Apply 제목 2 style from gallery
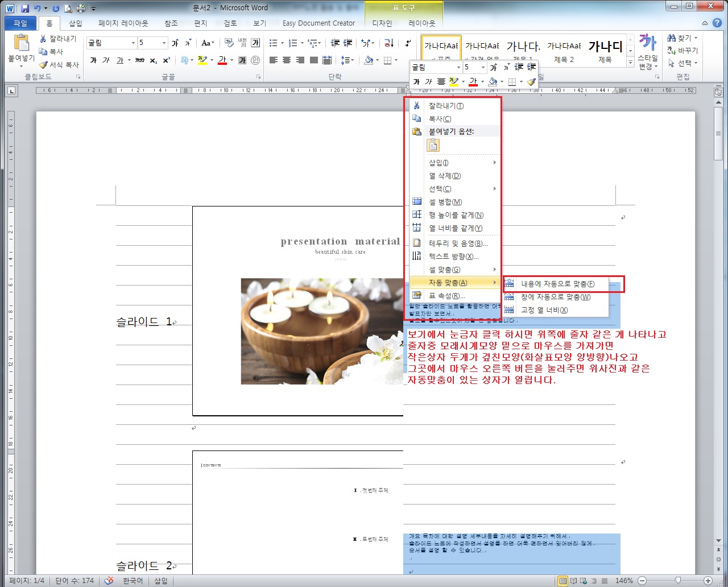The width and height of the screenshot is (728, 587). 564,51
